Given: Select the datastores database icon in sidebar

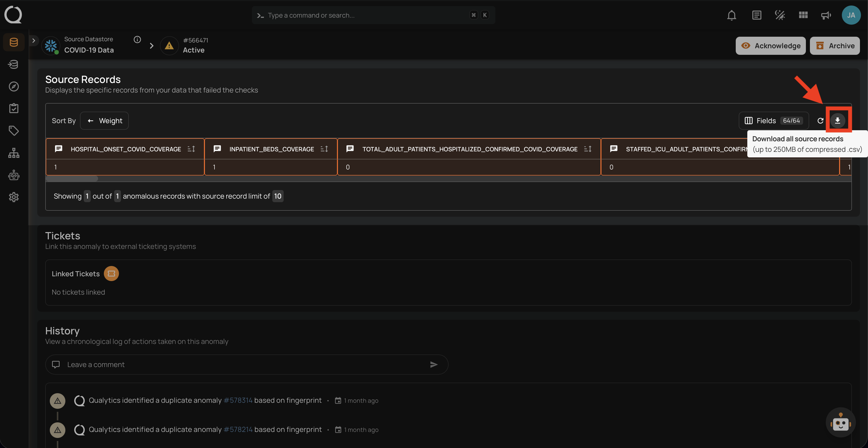Looking at the screenshot, I should coord(14,42).
